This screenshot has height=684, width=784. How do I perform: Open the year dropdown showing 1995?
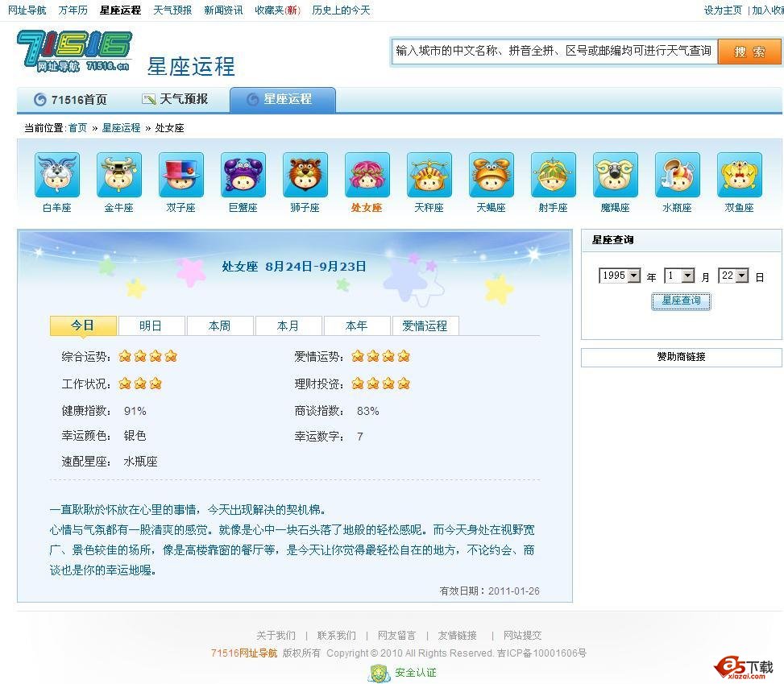click(x=620, y=276)
